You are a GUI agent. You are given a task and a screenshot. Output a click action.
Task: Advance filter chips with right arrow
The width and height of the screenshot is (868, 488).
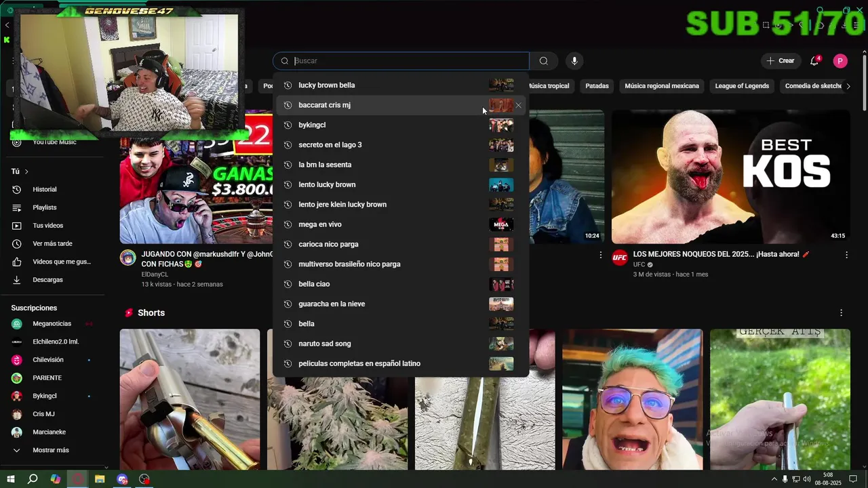[848, 86]
